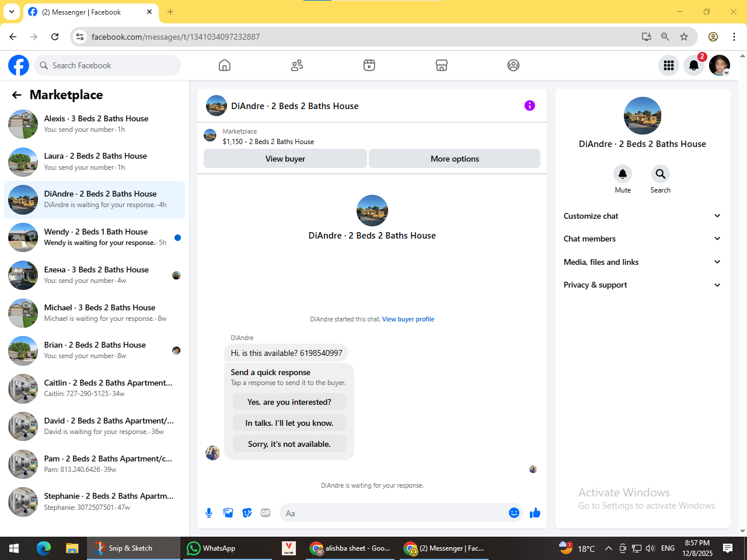
Task: Open Michael 3 Beds 2 Baths House chat
Action: coord(95,313)
